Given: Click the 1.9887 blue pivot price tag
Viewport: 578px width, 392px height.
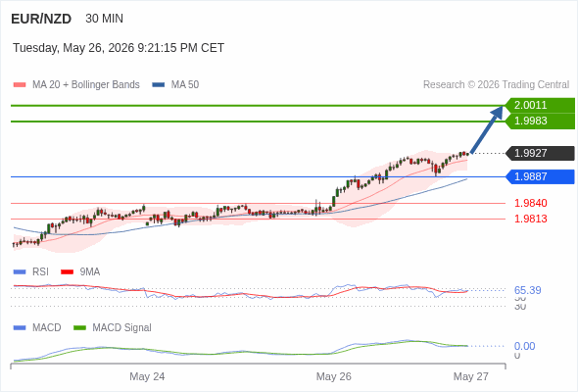Looking at the screenshot, I should click(541, 176).
